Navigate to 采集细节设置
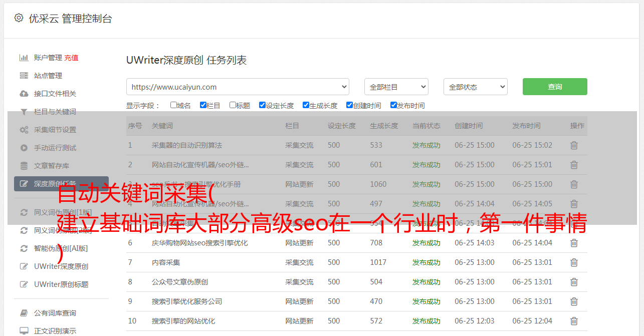The height and width of the screenshot is (336, 644). tap(55, 130)
